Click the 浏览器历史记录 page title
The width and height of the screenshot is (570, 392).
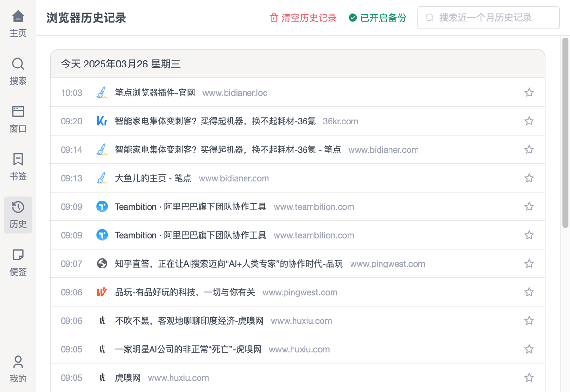[x=86, y=18]
